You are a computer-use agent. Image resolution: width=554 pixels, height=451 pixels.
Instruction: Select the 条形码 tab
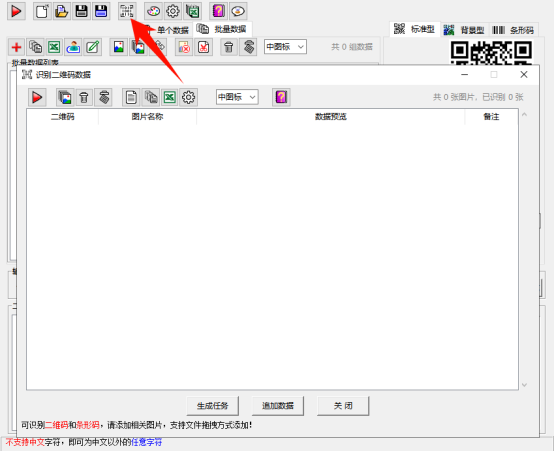click(x=513, y=30)
